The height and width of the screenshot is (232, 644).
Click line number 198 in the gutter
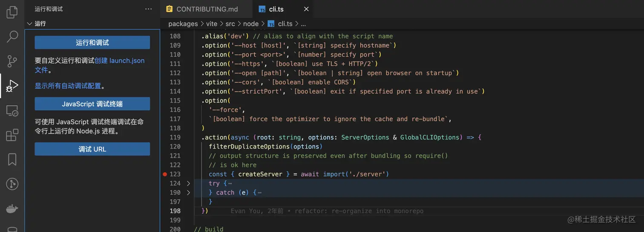(175, 211)
